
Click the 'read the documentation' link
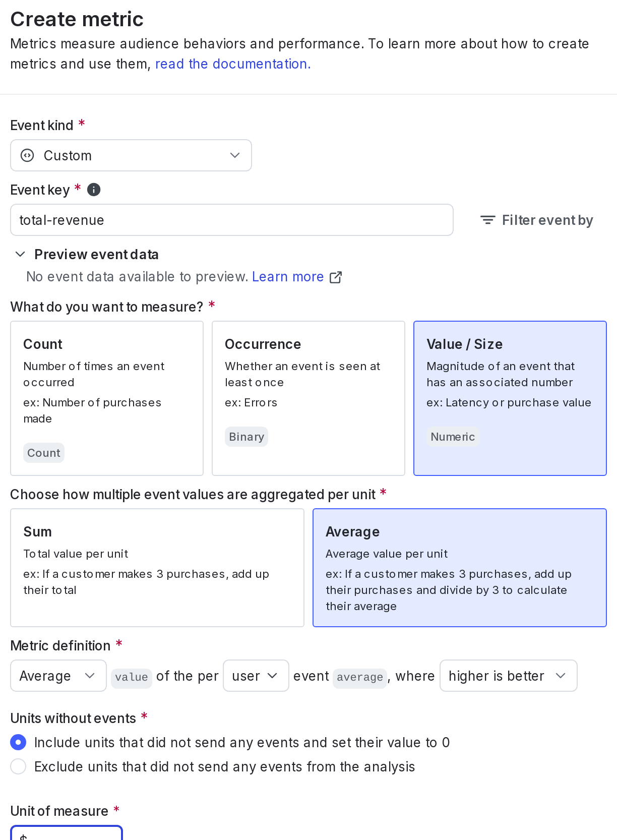232,64
